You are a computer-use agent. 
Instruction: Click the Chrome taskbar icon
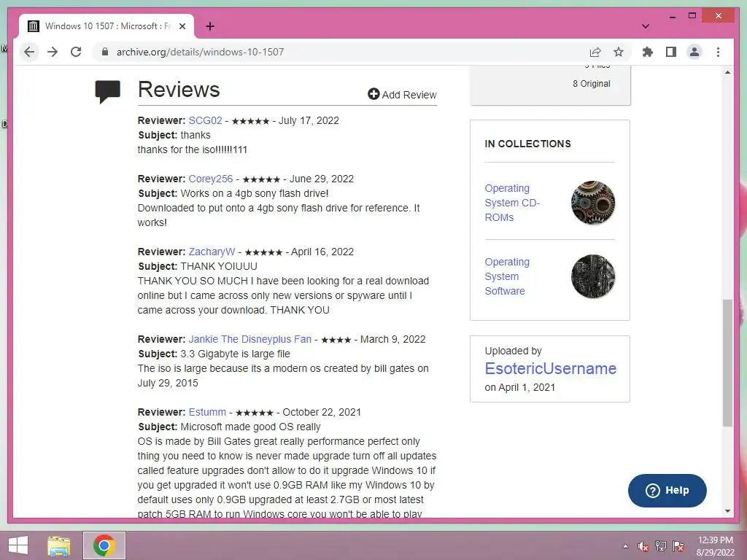coord(104,545)
